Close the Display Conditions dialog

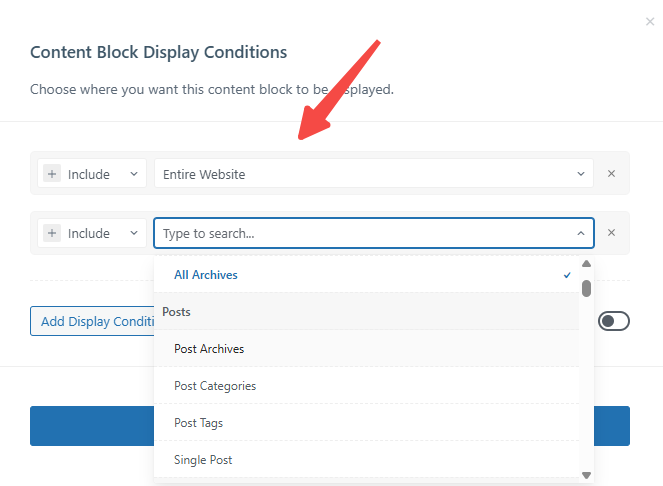tap(650, 21)
